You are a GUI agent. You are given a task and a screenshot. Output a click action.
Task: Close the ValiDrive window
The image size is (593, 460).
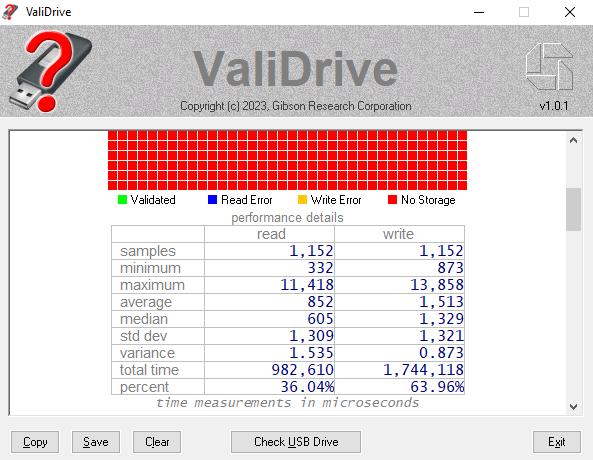click(x=570, y=12)
